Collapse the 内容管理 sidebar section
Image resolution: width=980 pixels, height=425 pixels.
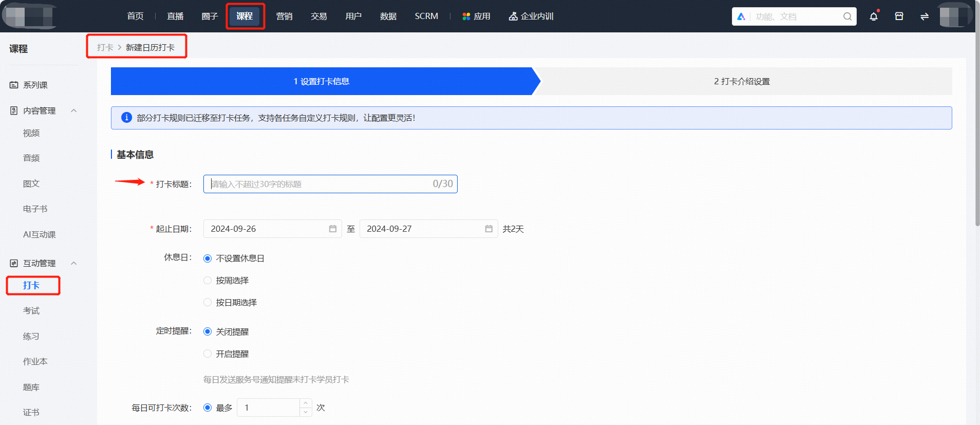74,110
